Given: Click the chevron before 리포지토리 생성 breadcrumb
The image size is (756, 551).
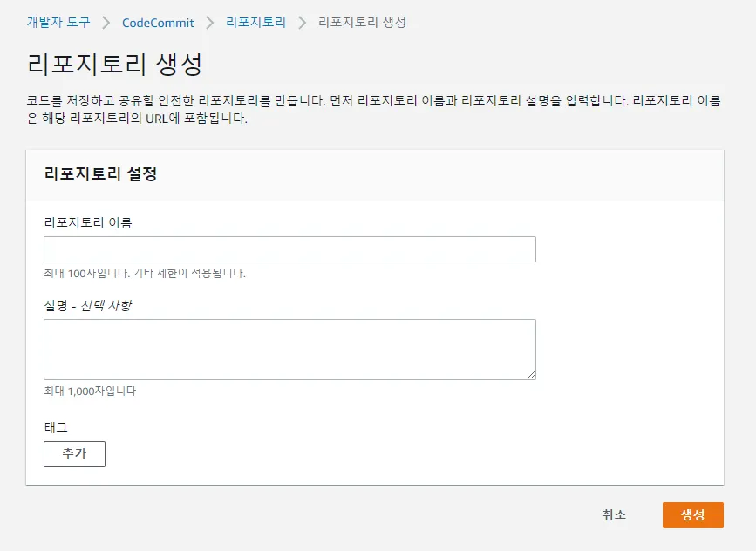Looking at the screenshot, I should (303, 23).
